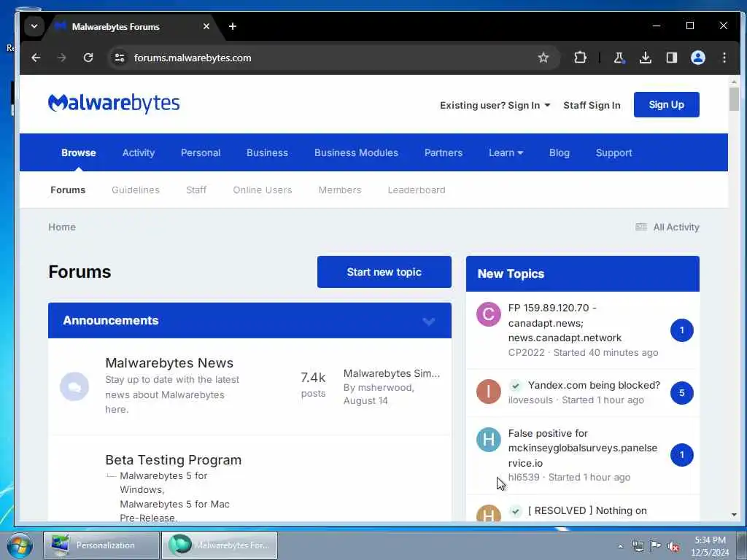Click the Home breadcrumb link
This screenshot has height=560, width=747.
[62, 227]
